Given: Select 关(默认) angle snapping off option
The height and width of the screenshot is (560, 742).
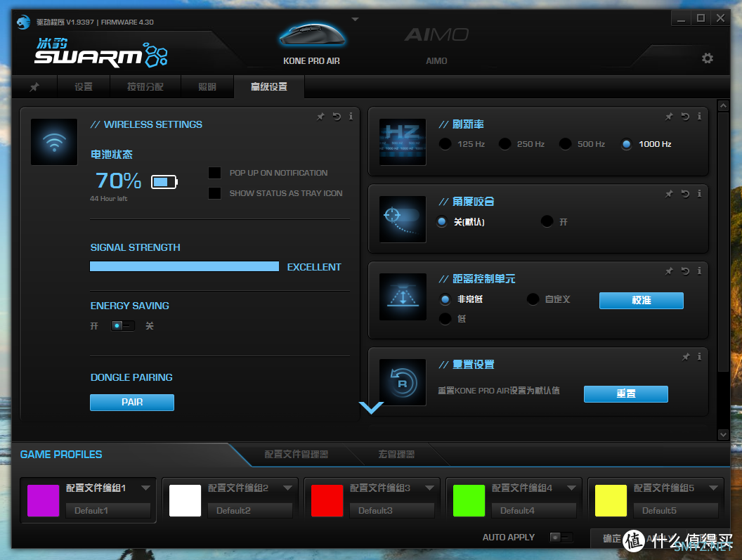Looking at the screenshot, I should [x=441, y=221].
